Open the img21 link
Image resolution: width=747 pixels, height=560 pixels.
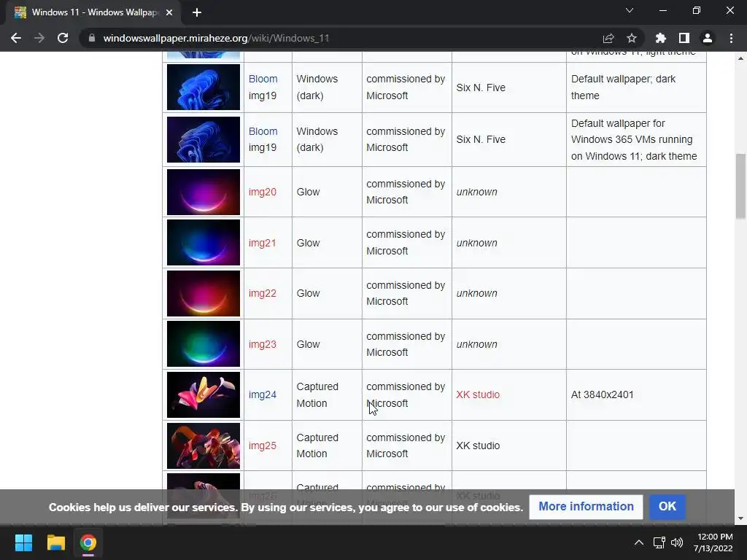click(263, 243)
